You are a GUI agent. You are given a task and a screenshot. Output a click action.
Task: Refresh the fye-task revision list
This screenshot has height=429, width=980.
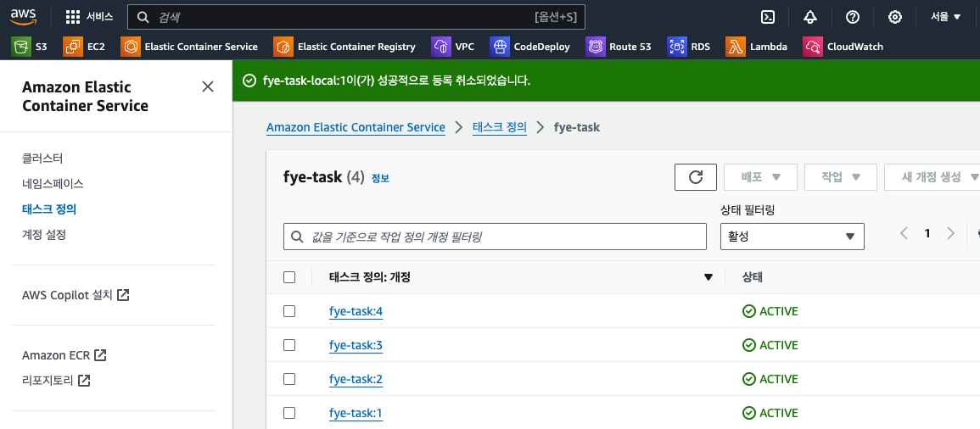[x=696, y=177]
